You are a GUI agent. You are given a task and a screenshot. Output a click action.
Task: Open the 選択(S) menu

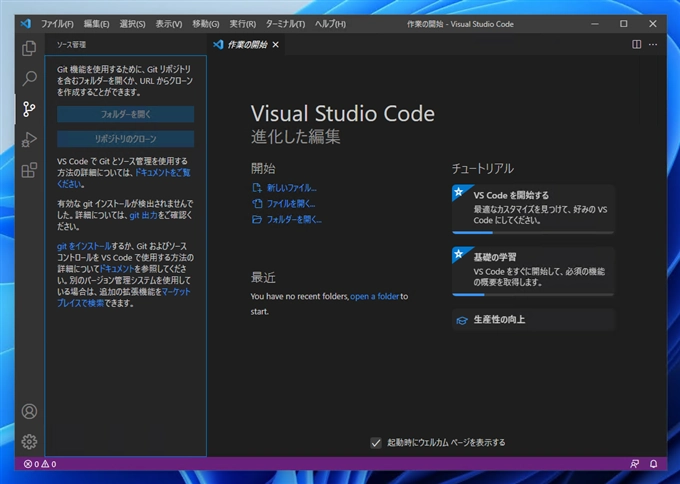click(132, 24)
